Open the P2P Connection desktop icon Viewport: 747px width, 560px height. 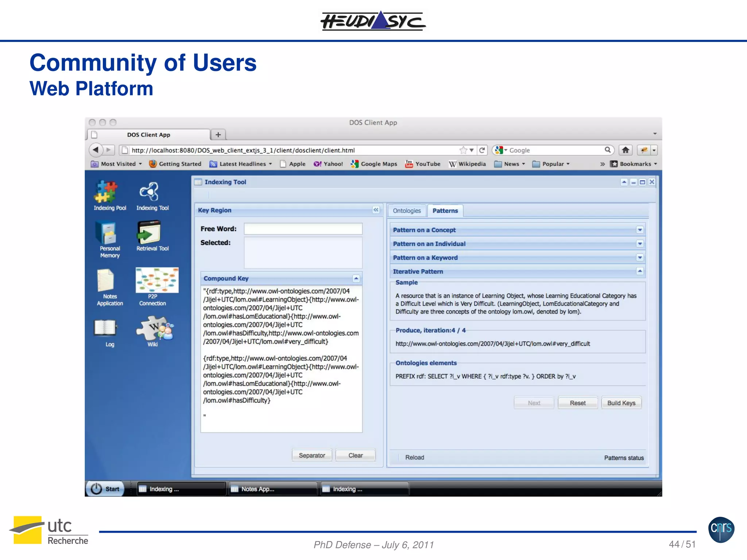pos(157,287)
